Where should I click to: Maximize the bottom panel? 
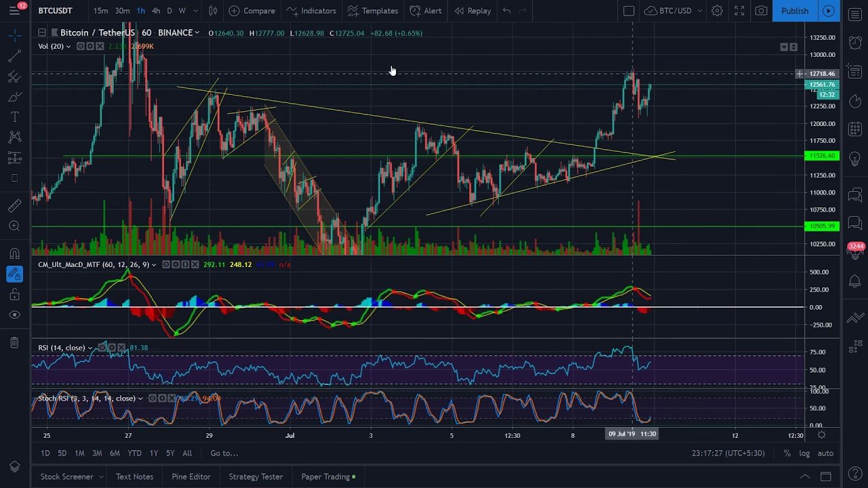[x=825, y=476]
